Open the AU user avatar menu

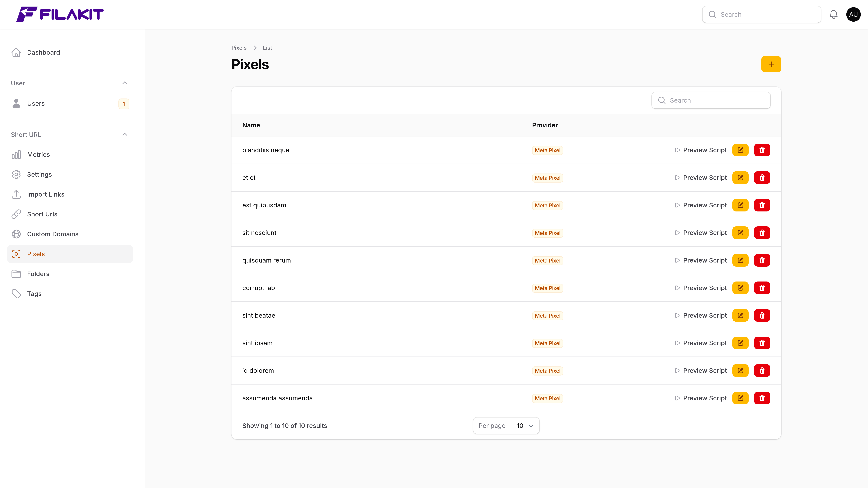click(x=853, y=14)
